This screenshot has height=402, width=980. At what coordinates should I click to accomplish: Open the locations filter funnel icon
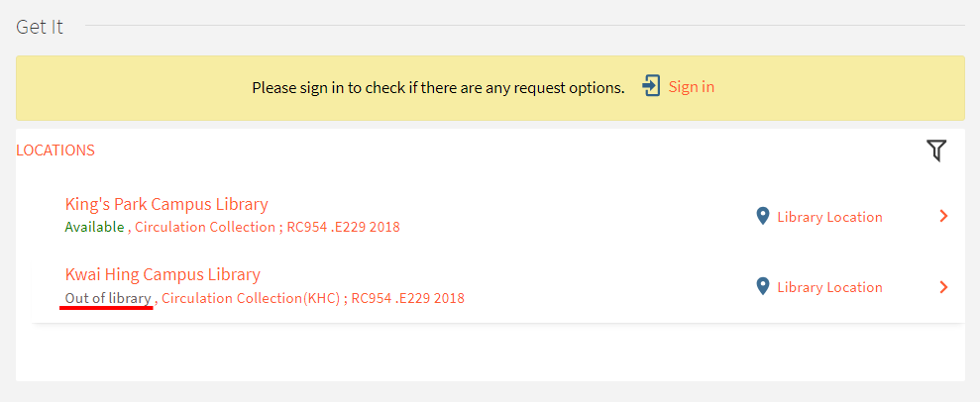coord(936,151)
